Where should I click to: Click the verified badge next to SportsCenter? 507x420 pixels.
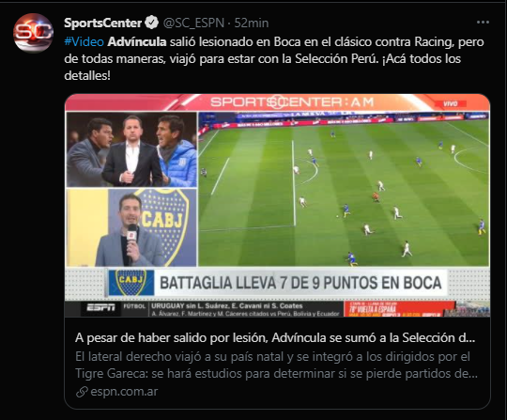click(x=151, y=23)
